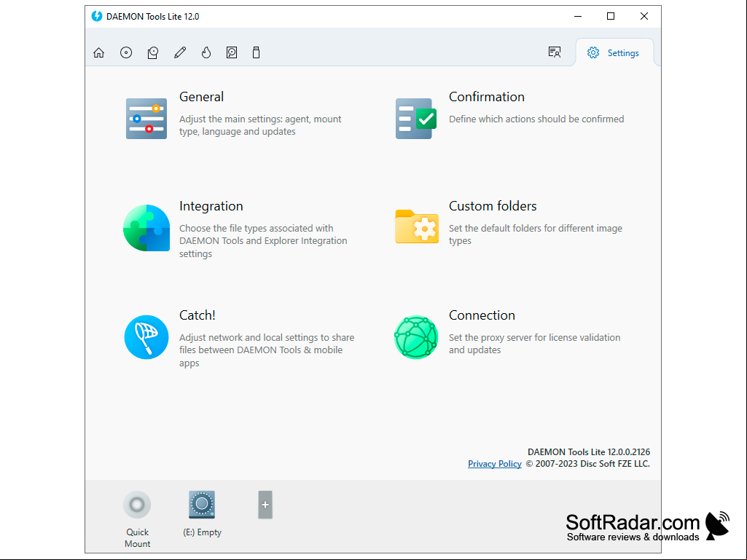Maximize the DAEMON Tools window
The image size is (747, 560).
click(611, 16)
